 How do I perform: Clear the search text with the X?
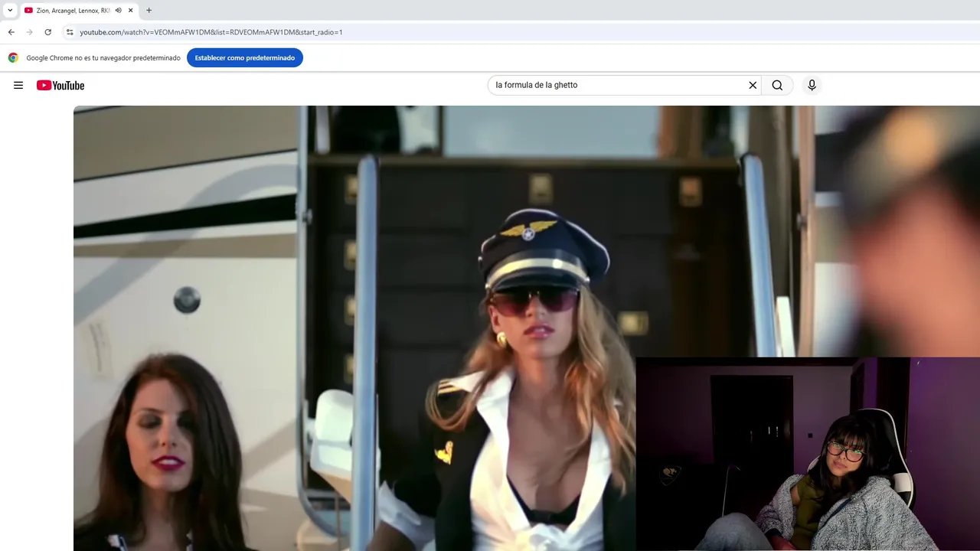(x=753, y=85)
